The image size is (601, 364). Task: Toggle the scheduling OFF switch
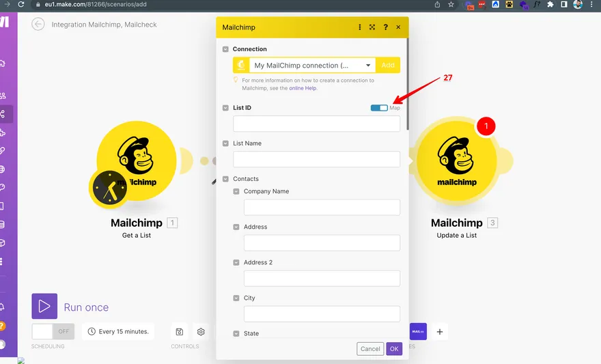[53, 331]
